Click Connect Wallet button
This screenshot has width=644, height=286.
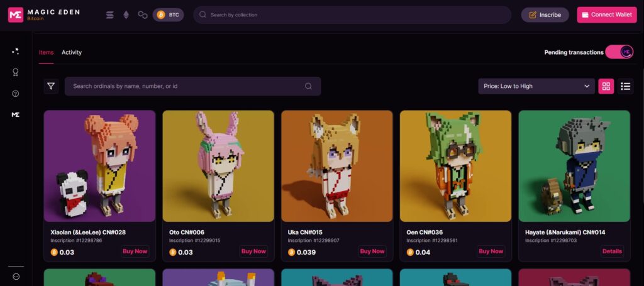point(607,15)
